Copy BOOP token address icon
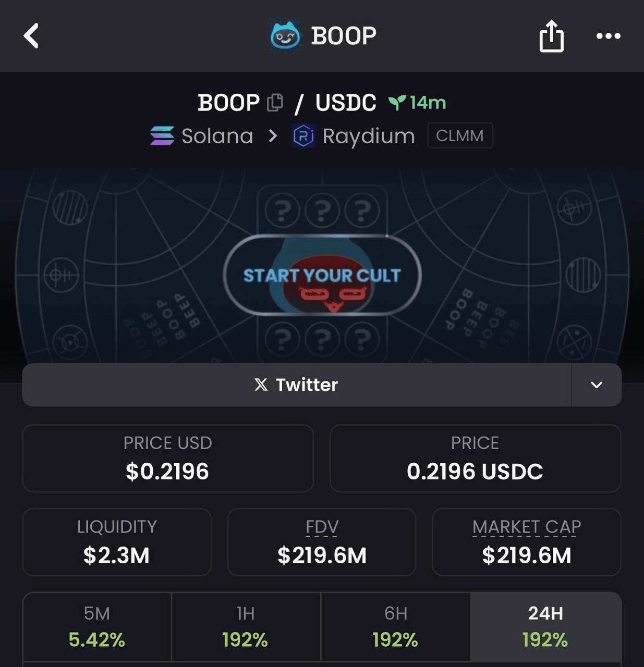The image size is (644, 667). click(275, 103)
